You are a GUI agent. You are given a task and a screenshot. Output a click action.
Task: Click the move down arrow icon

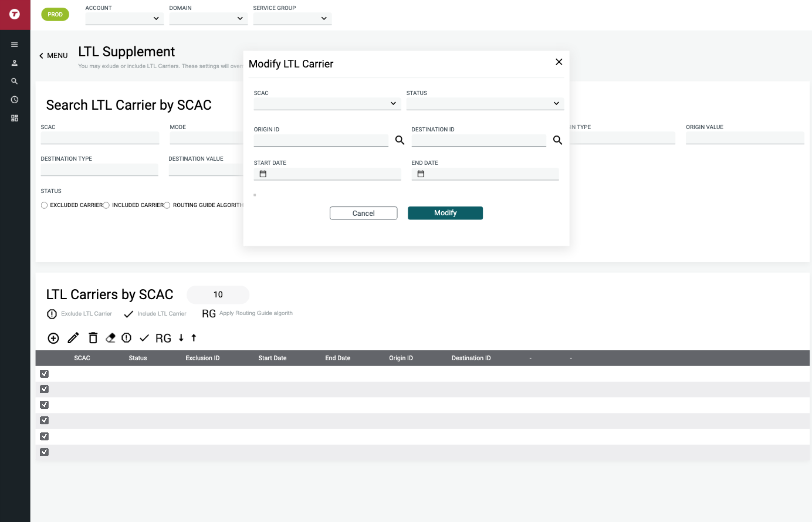(181, 338)
